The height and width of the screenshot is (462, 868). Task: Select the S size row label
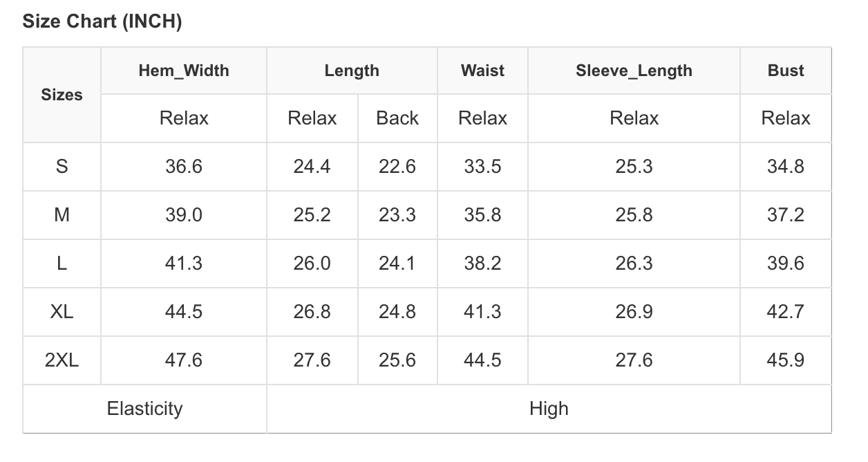[x=62, y=167]
